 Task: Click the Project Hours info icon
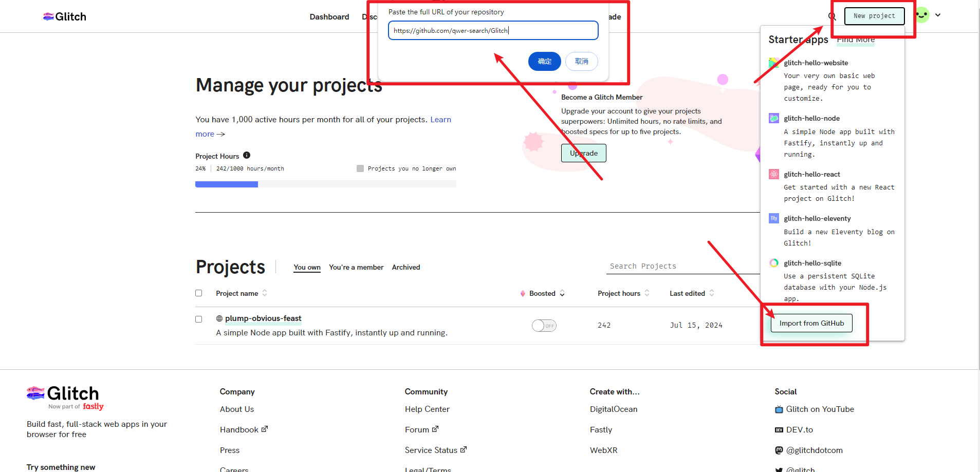point(247,155)
